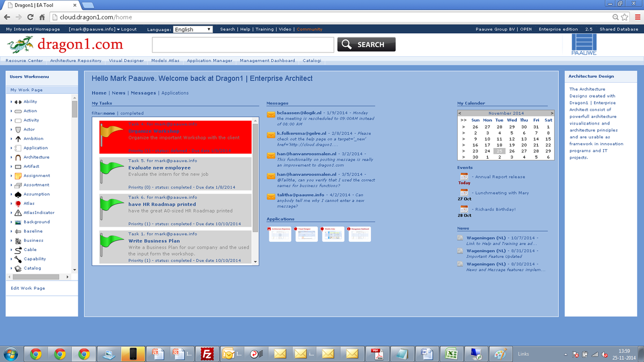Expand the Ability tree node arrow
The image size is (644, 362).
point(11,102)
